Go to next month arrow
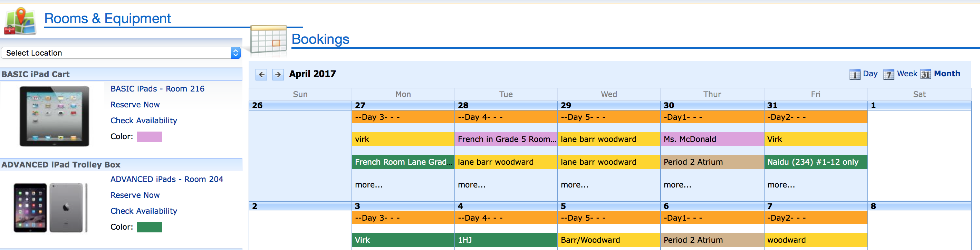 tap(278, 74)
